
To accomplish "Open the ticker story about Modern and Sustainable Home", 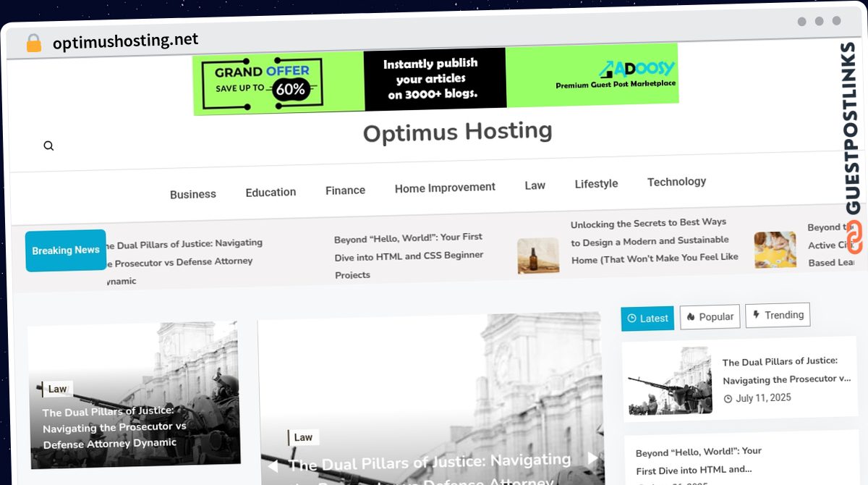I will [x=655, y=240].
